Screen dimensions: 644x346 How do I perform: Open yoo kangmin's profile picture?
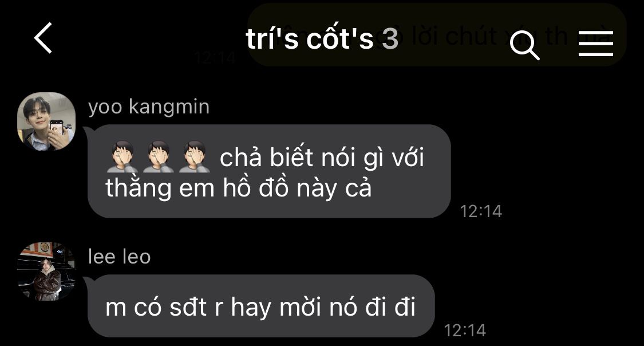pos(46,121)
